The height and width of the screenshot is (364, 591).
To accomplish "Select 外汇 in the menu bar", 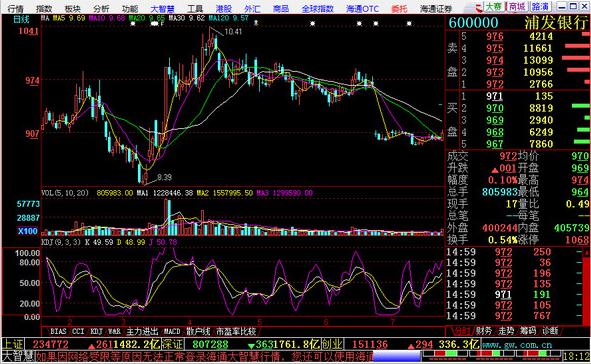I will pyautogui.click(x=252, y=8).
